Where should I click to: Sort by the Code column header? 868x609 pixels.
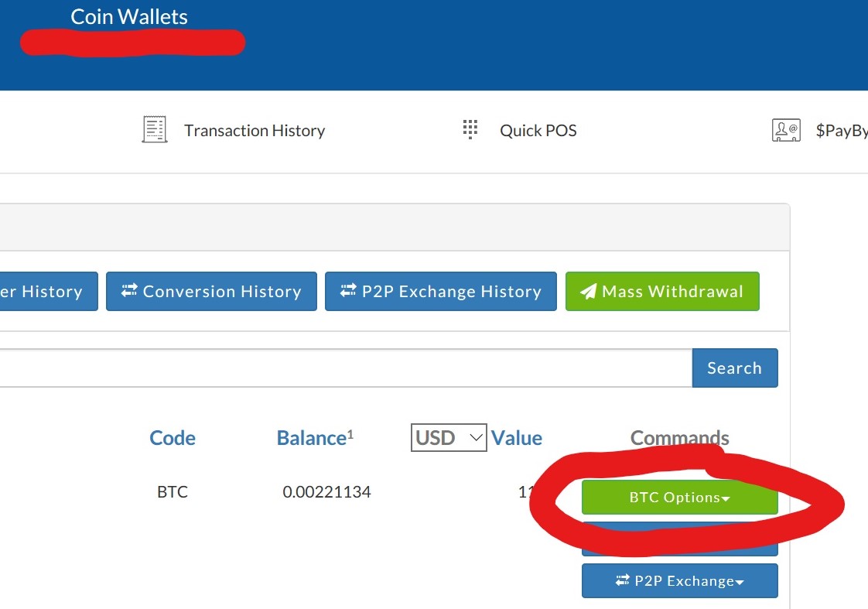point(173,438)
